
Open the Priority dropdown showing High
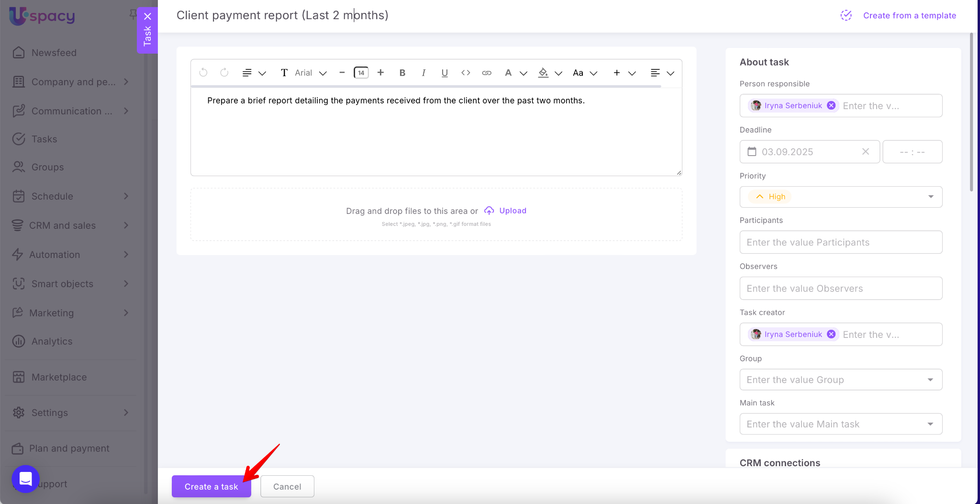pyautogui.click(x=840, y=197)
